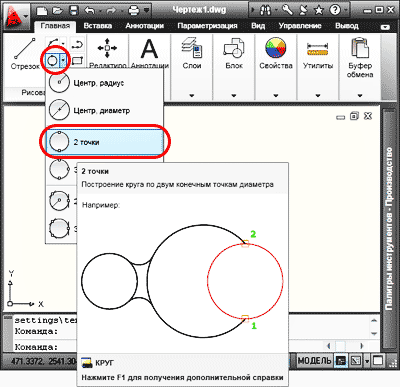Click the star Favorites icon

coord(319,11)
